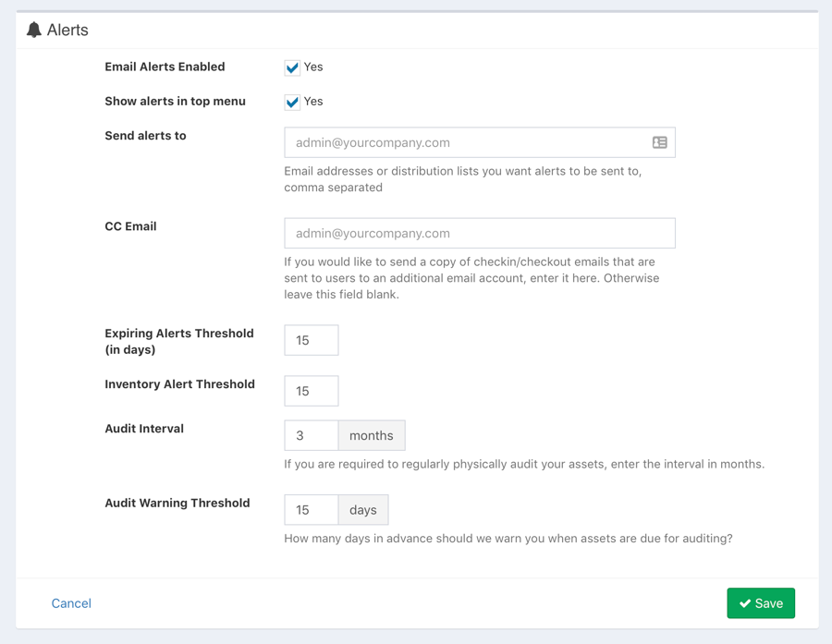Click the days unit addon label
The height and width of the screenshot is (644, 832).
click(x=363, y=510)
